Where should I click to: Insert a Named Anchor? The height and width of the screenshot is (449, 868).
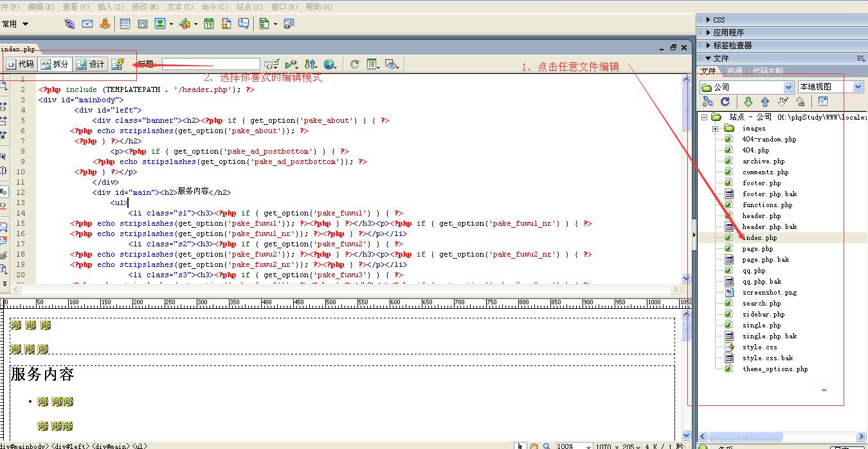tap(105, 24)
